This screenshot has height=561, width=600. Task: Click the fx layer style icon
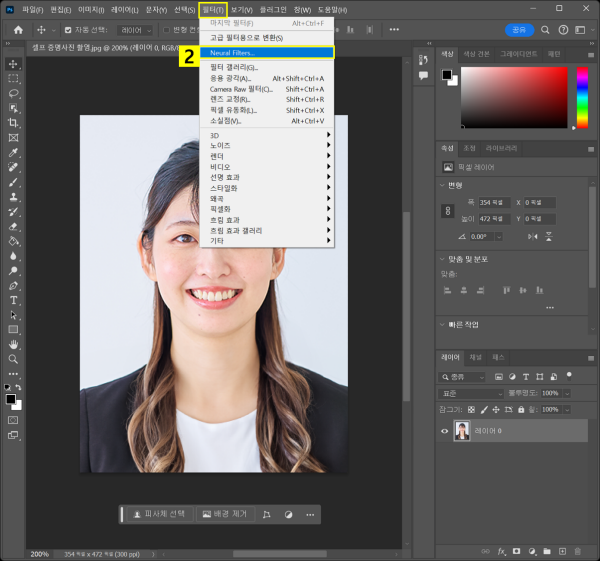(x=502, y=550)
